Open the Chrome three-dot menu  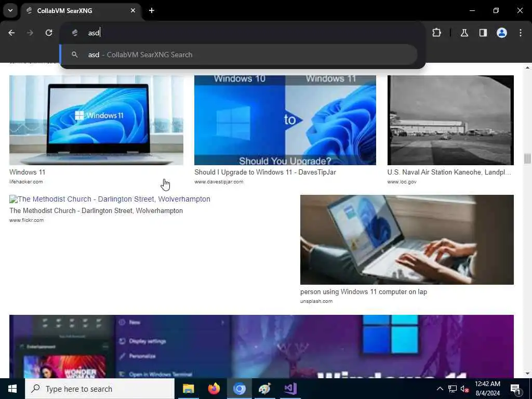[521, 33]
